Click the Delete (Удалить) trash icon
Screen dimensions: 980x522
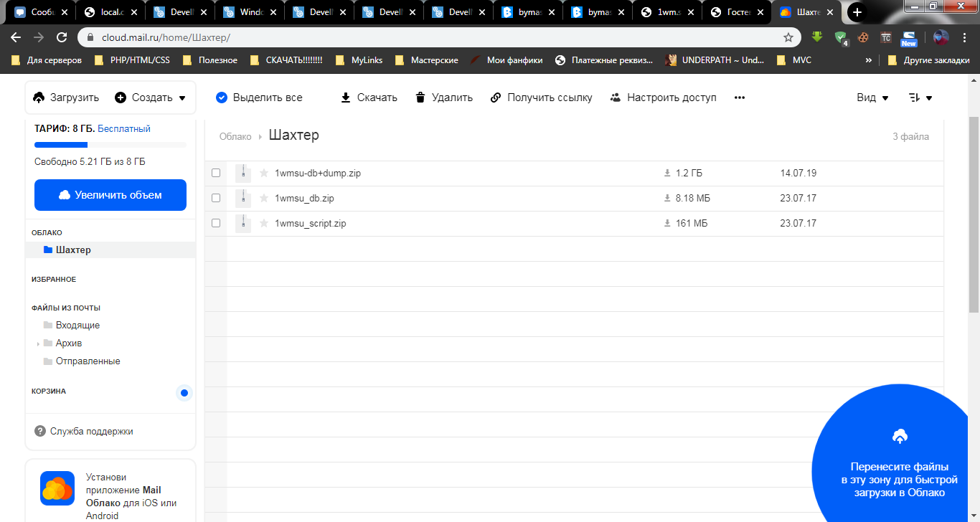tap(420, 98)
